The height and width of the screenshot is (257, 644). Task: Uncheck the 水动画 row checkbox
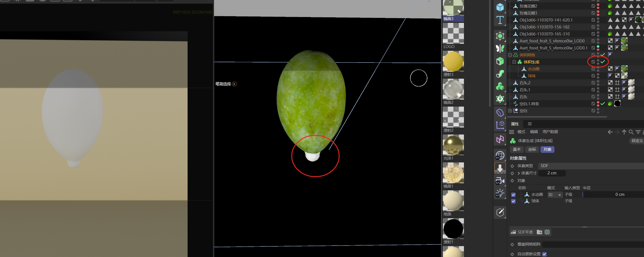pyautogui.click(x=513, y=195)
